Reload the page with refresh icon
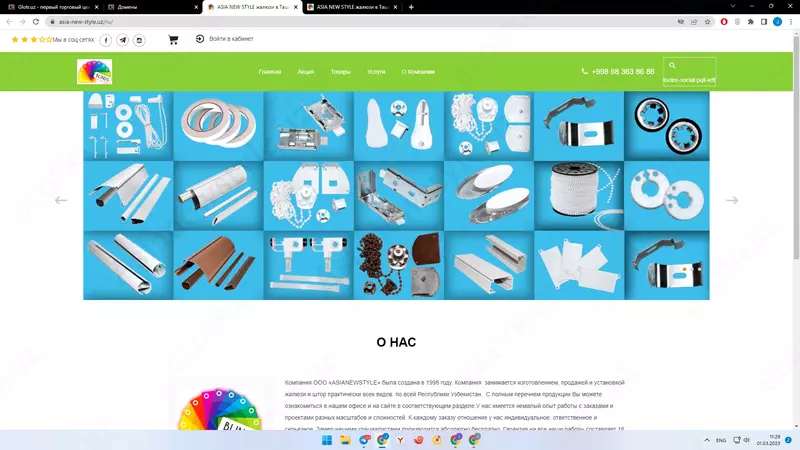The image size is (800, 450). point(36,21)
